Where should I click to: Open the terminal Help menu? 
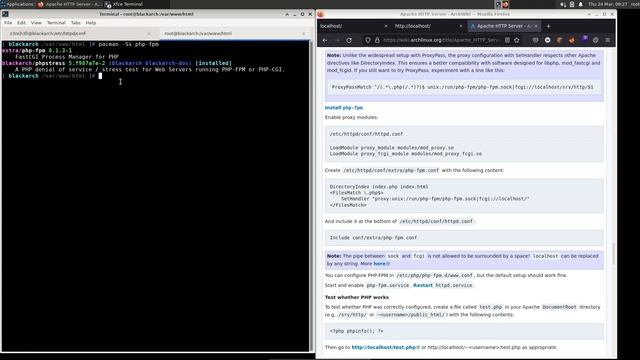(x=91, y=23)
